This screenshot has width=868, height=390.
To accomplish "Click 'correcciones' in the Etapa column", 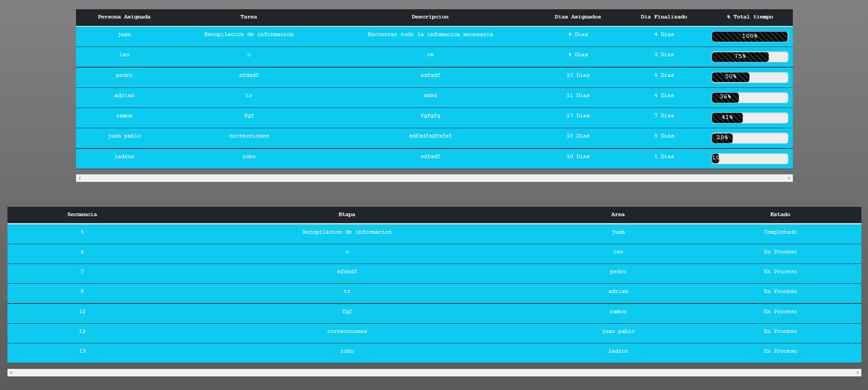I will coord(347,331).
